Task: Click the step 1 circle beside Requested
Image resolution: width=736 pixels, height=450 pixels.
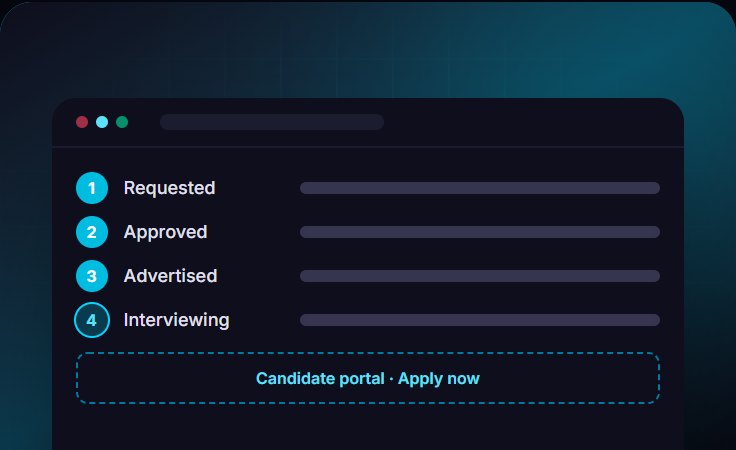Action: point(92,188)
